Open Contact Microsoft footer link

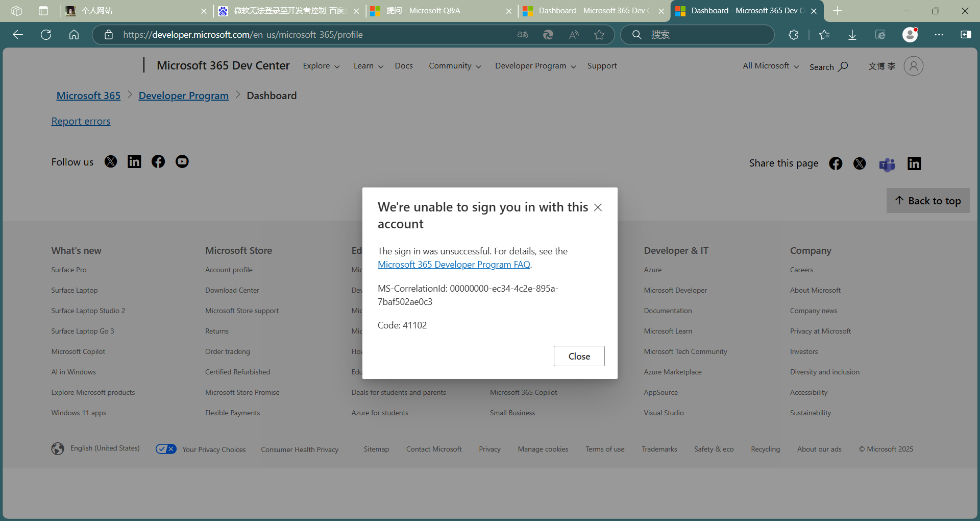click(434, 449)
